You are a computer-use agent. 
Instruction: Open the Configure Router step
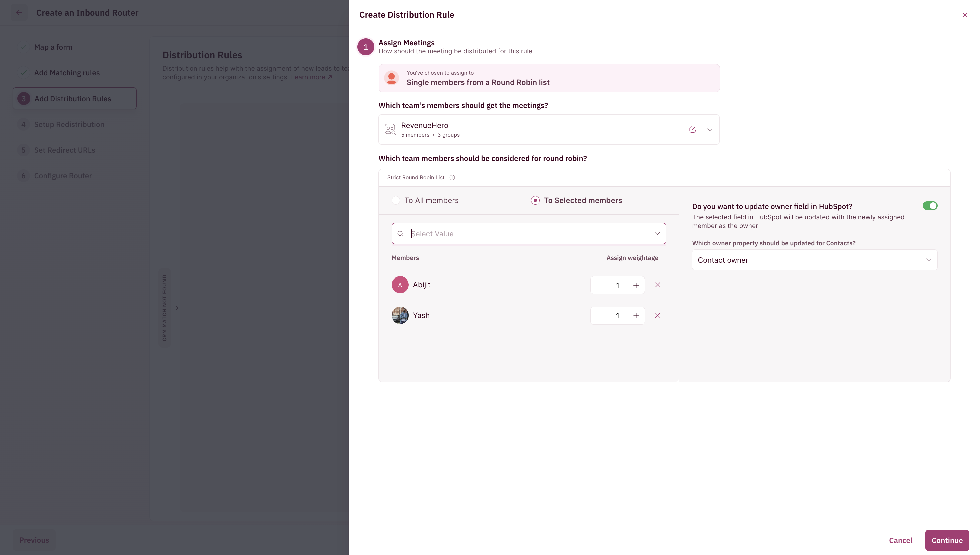pyautogui.click(x=63, y=176)
